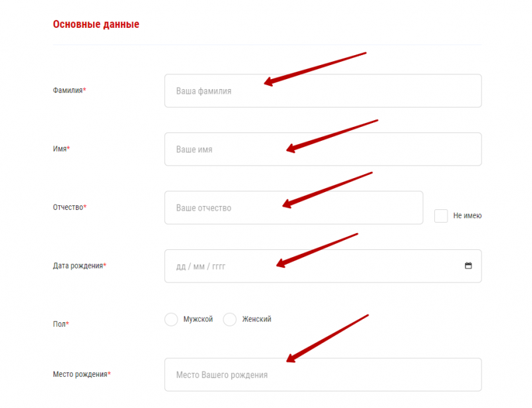This screenshot has height=408, width=532.
Task: Click the "Основные данные" section heading
Action: click(x=96, y=25)
